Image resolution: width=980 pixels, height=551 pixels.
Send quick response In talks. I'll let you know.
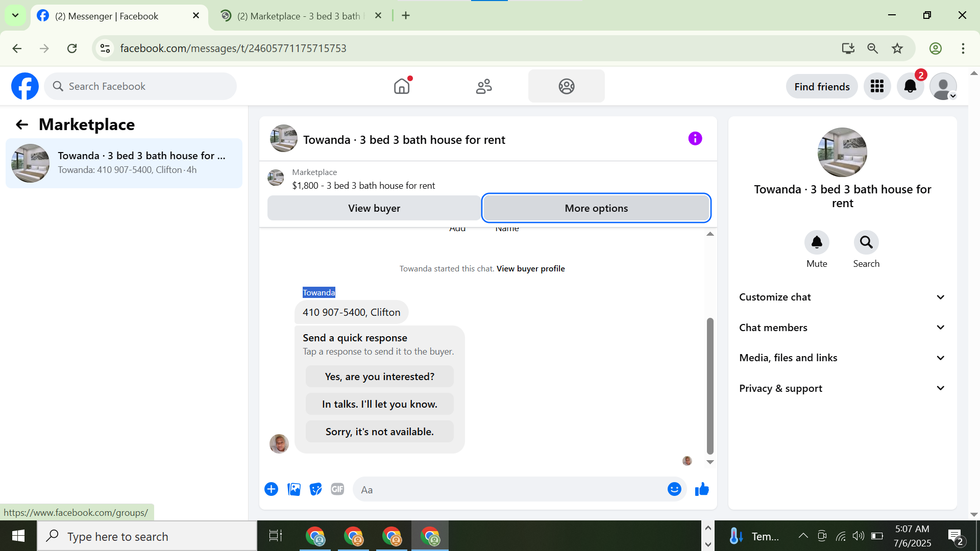[x=379, y=404]
